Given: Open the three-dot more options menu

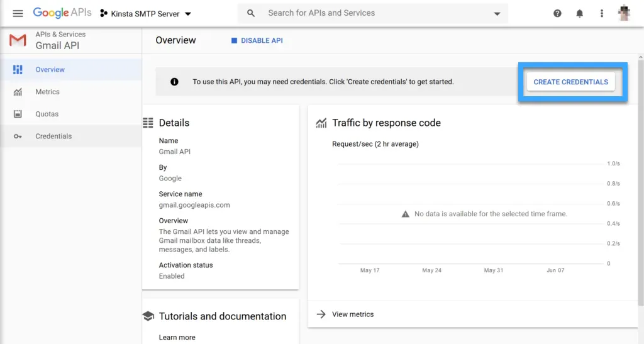Looking at the screenshot, I should click(x=602, y=14).
